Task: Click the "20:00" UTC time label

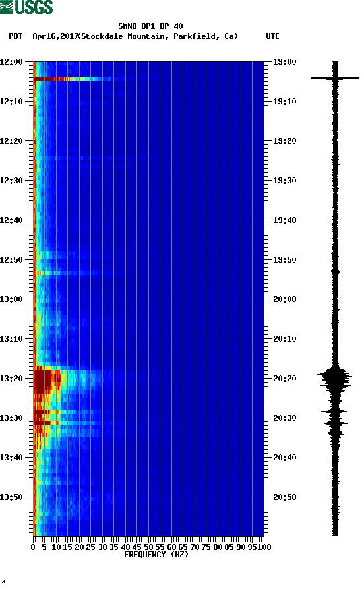Action: coord(285,299)
